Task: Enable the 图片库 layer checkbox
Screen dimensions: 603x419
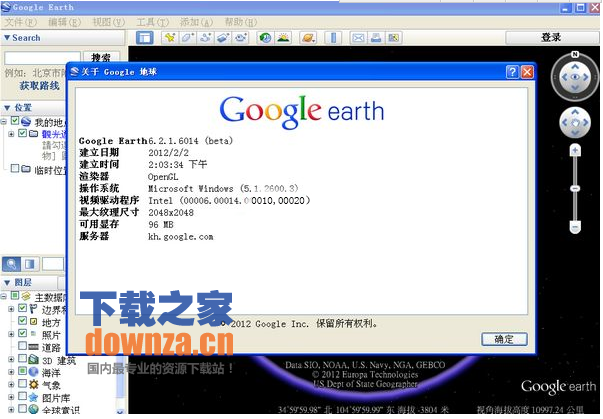Action: (22, 396)
